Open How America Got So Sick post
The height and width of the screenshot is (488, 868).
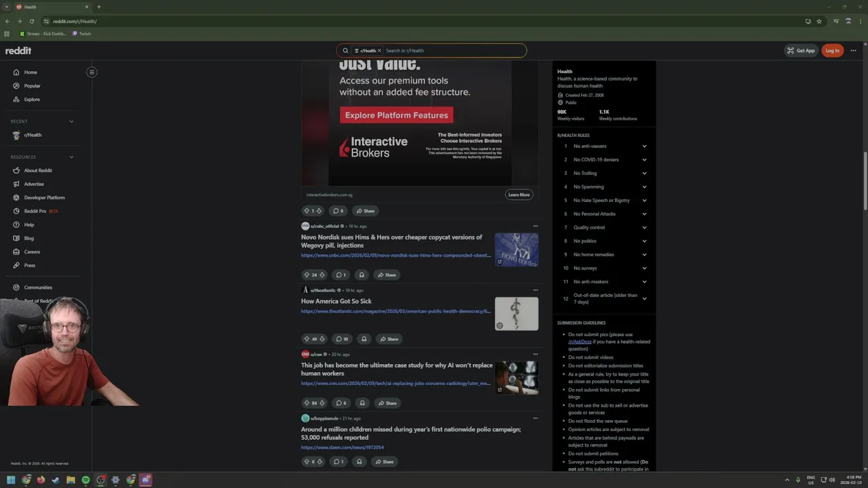[x=336, y=301]
